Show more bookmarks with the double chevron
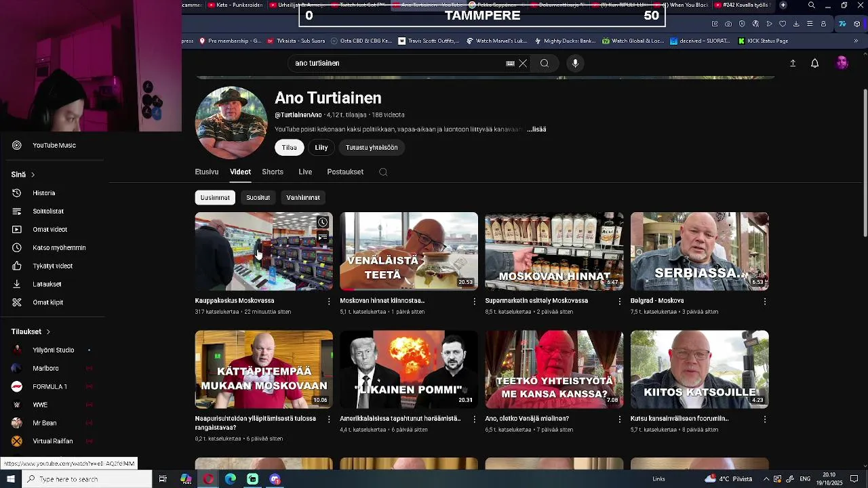The image size is (868, 488). 856,41
